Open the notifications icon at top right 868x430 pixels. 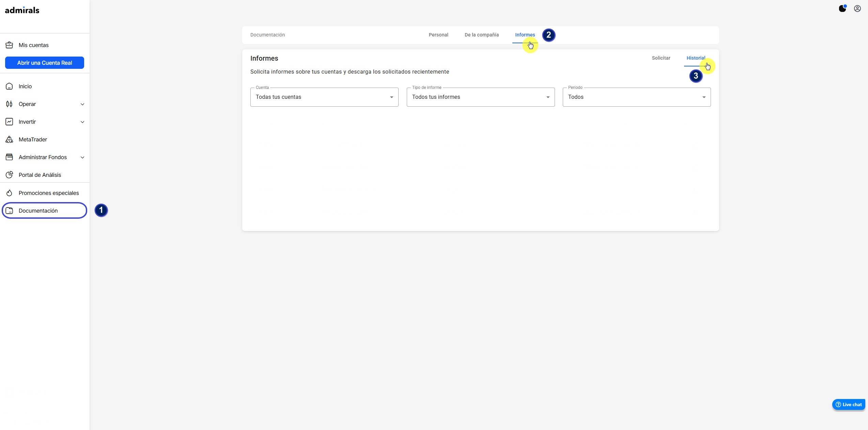pos(842,9)
